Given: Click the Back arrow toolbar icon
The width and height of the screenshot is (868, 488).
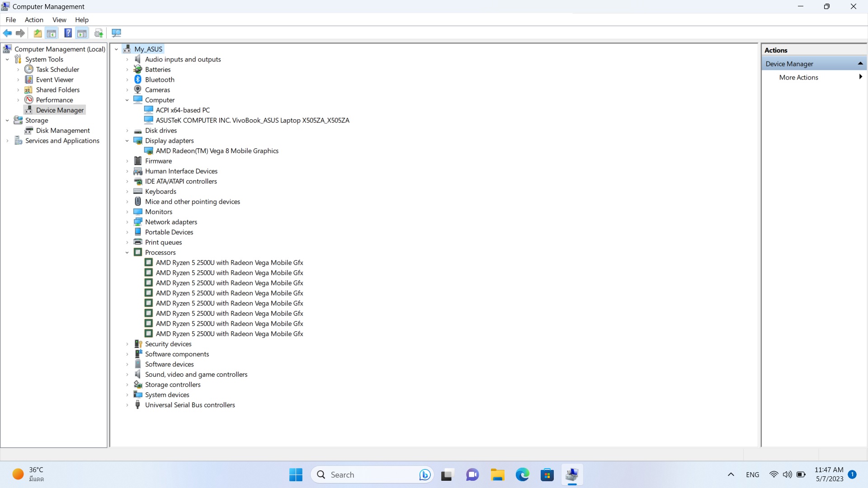Looking at the screenshot, I should point(7,33).
